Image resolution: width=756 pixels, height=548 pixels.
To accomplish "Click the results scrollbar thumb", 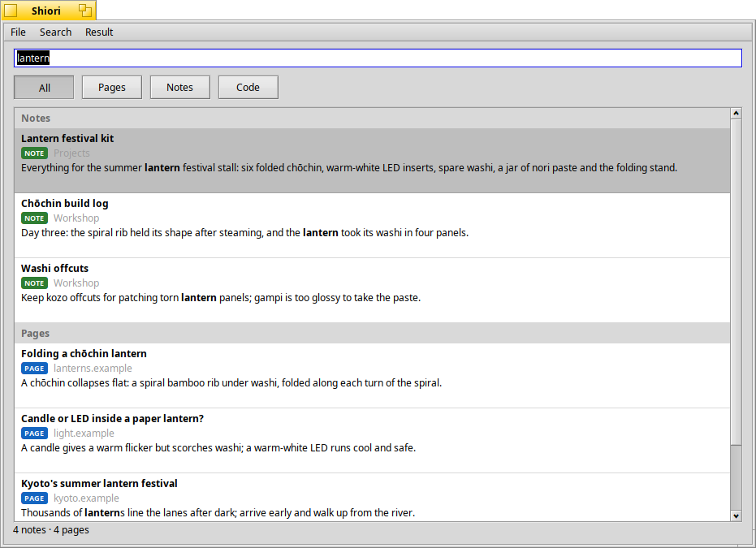I will tap(736, 282).
